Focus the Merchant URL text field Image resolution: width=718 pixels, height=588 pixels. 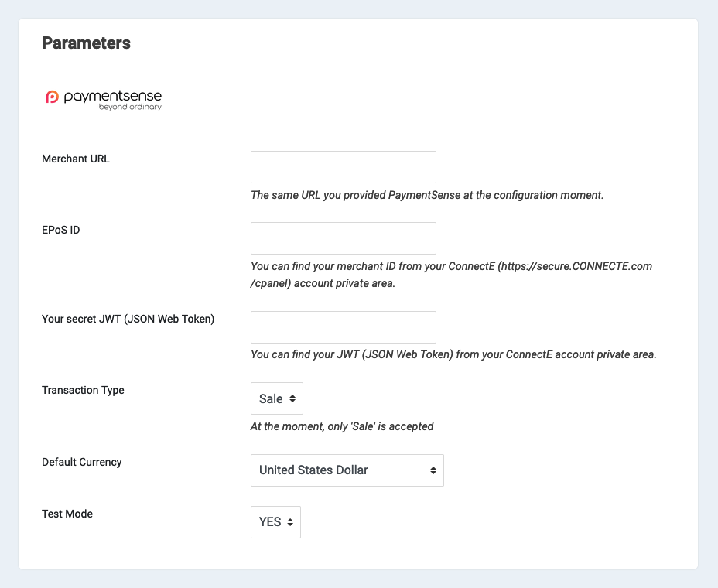click(343, 167)
